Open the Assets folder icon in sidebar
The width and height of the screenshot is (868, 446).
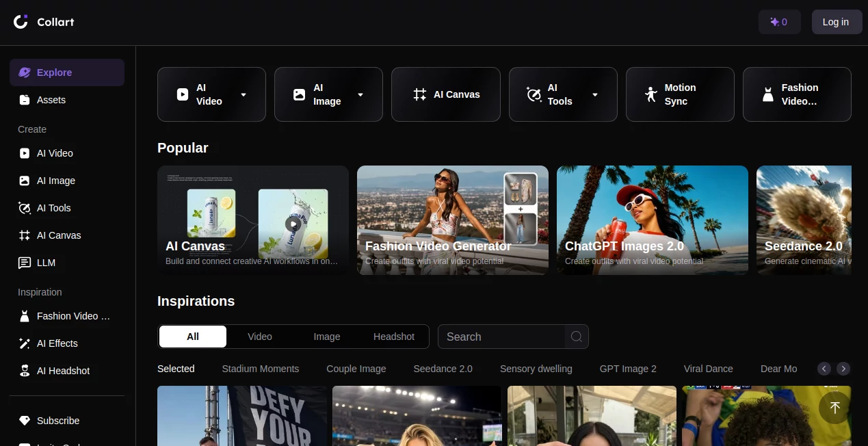[x=25, y=100]
